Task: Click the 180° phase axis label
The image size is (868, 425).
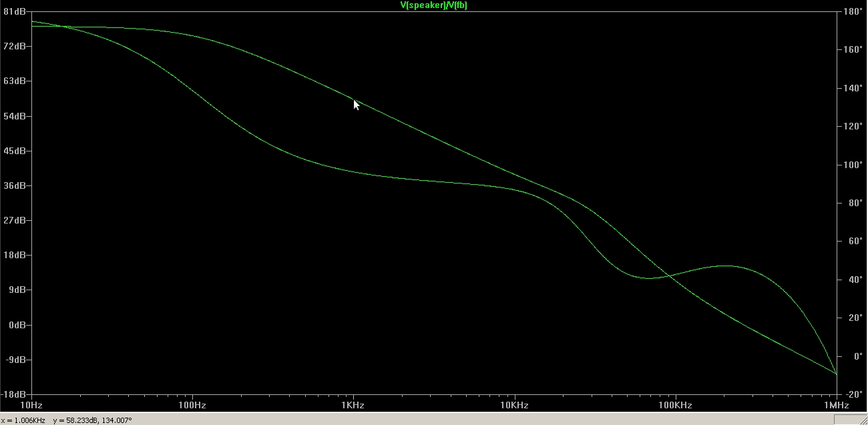Action: (852, 11)
